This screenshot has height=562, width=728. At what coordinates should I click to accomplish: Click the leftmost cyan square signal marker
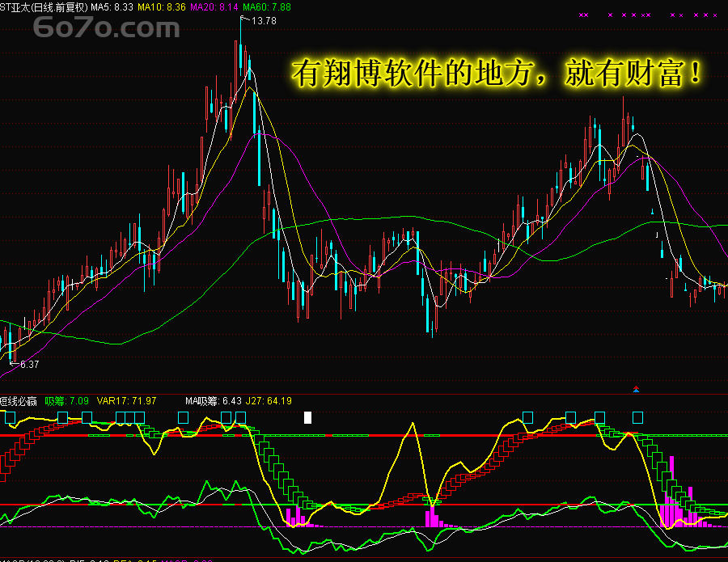(x=11, y=417)
